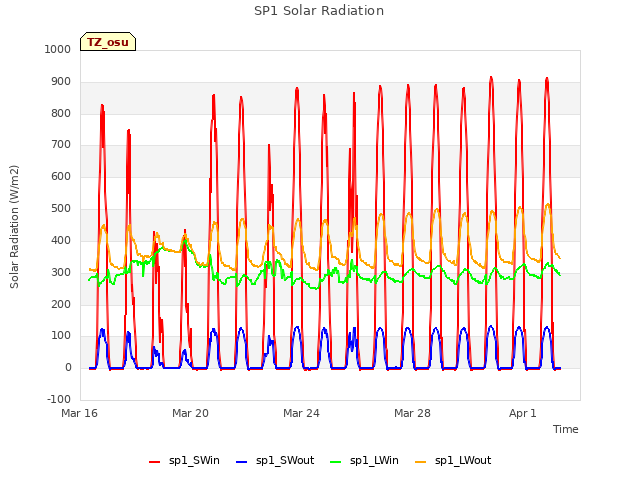Click the 400 y-axis tick label
This screenshot has width=640, height=480.
click(x=61, y=240)
